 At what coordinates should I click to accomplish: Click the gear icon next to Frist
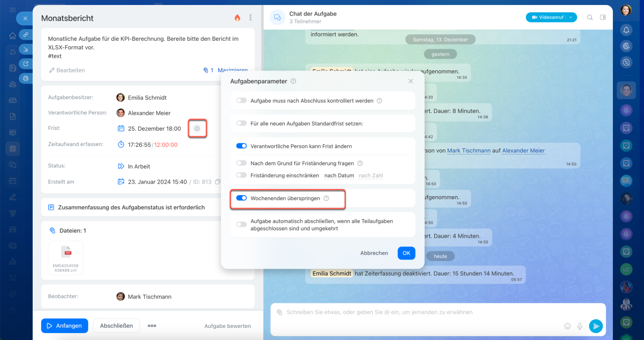[197, 129]
